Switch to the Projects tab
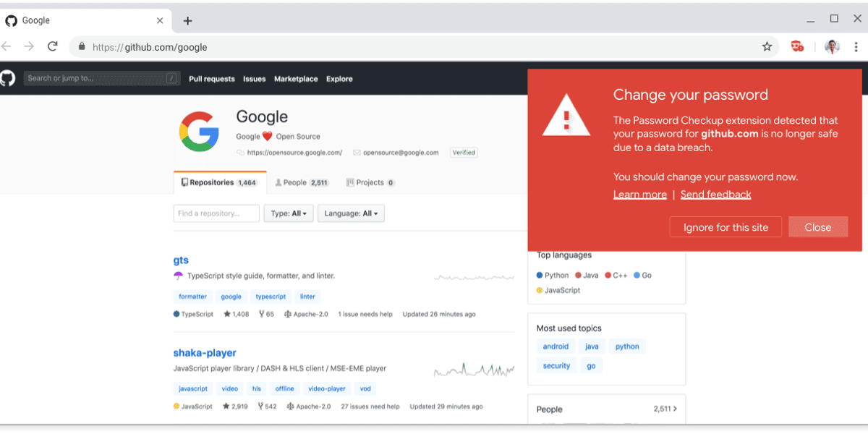868x434 pixels. [x=370, y=183]
